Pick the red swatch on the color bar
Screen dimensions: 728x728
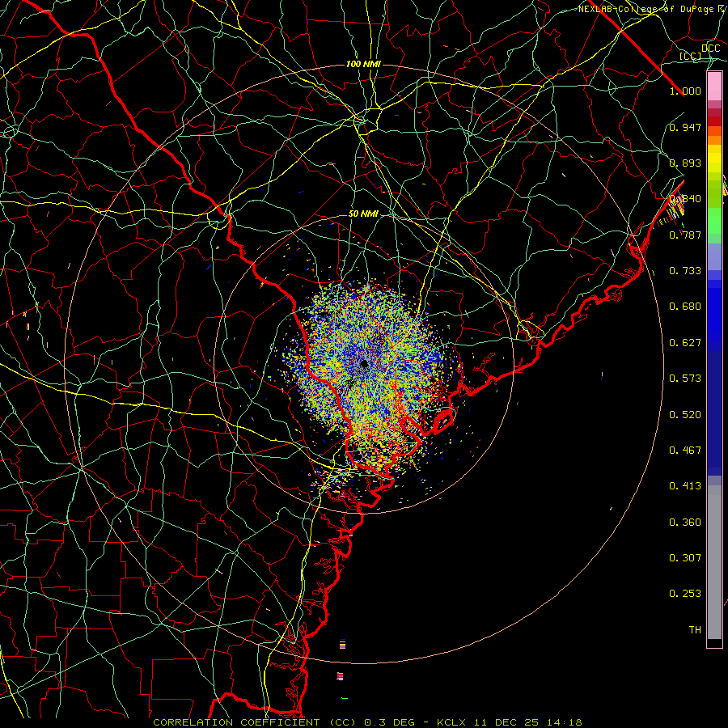(x=714, y=121)
